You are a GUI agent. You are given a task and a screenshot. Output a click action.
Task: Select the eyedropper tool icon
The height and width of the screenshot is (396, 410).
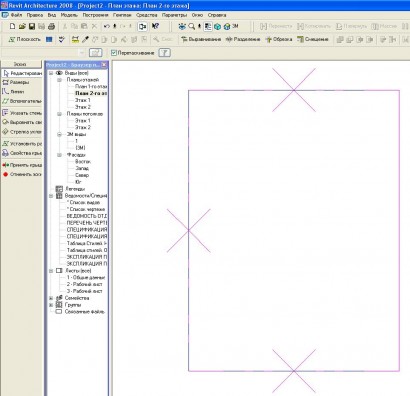click(x=85, y=39)
